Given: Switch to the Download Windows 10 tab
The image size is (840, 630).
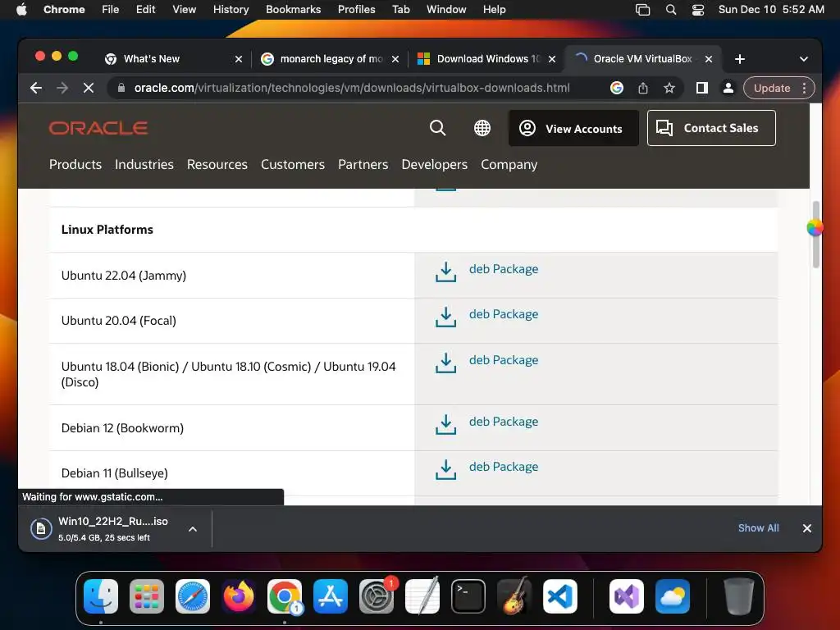Looking at the screenshot, I should [x=487, y=59].
